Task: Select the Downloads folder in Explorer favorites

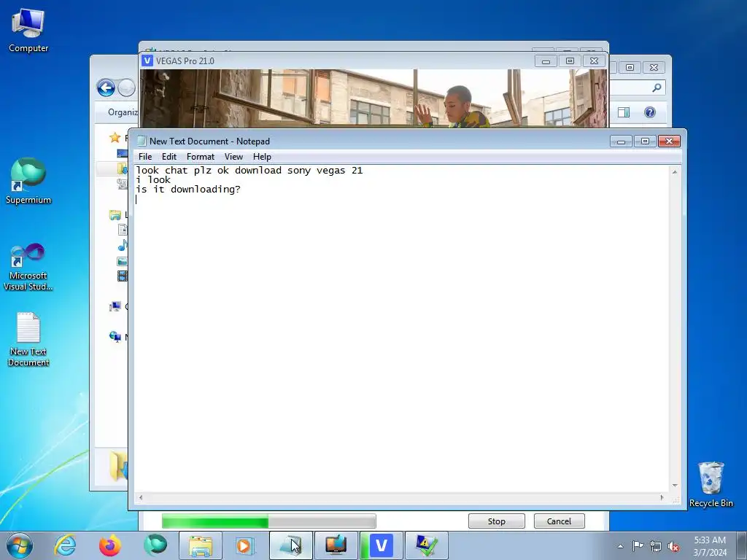Action: coord(123,168)
